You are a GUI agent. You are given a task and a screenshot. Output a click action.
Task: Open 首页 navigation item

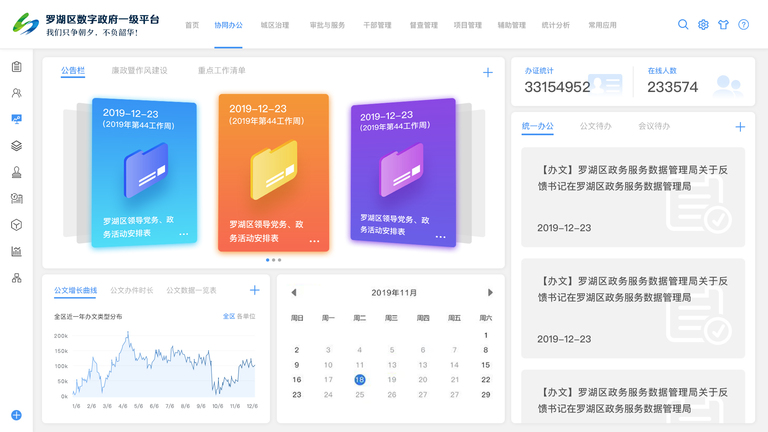(192, 25)
